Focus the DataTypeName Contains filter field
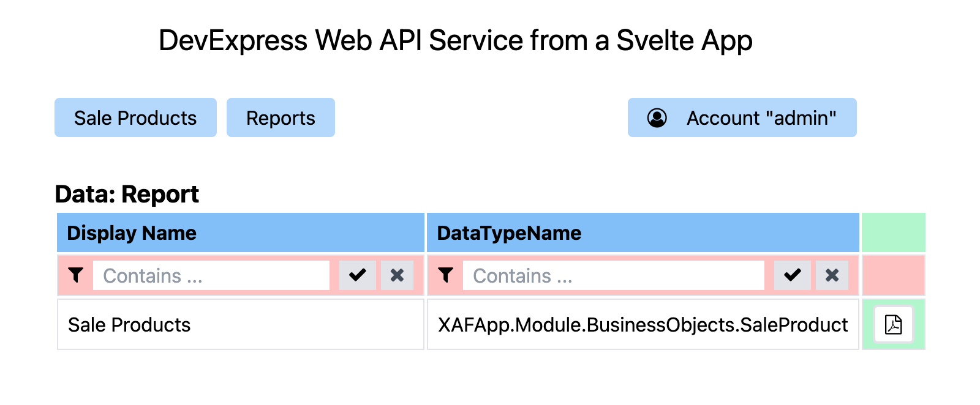The image size is (980, 405). 614,275
